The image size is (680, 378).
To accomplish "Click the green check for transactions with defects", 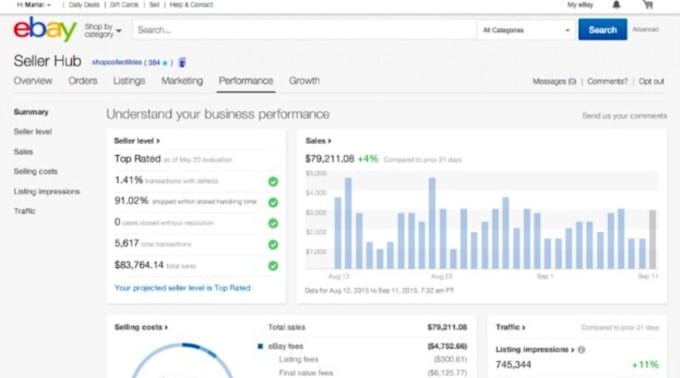I will click(x=273, y=181).
